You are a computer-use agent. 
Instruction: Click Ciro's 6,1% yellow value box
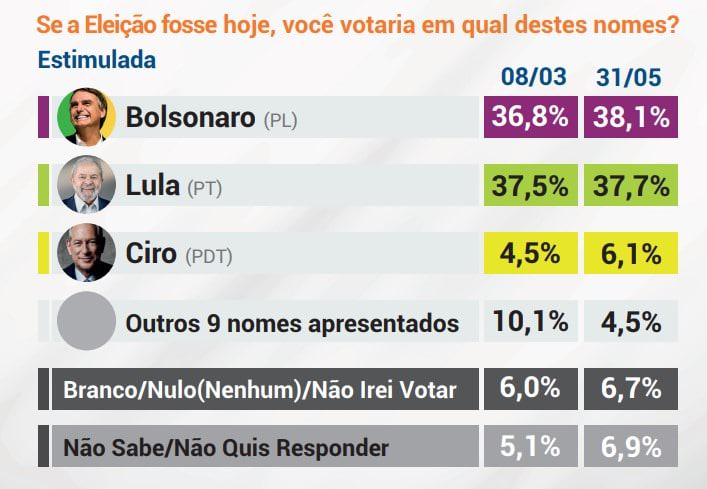tap(631, 253)
